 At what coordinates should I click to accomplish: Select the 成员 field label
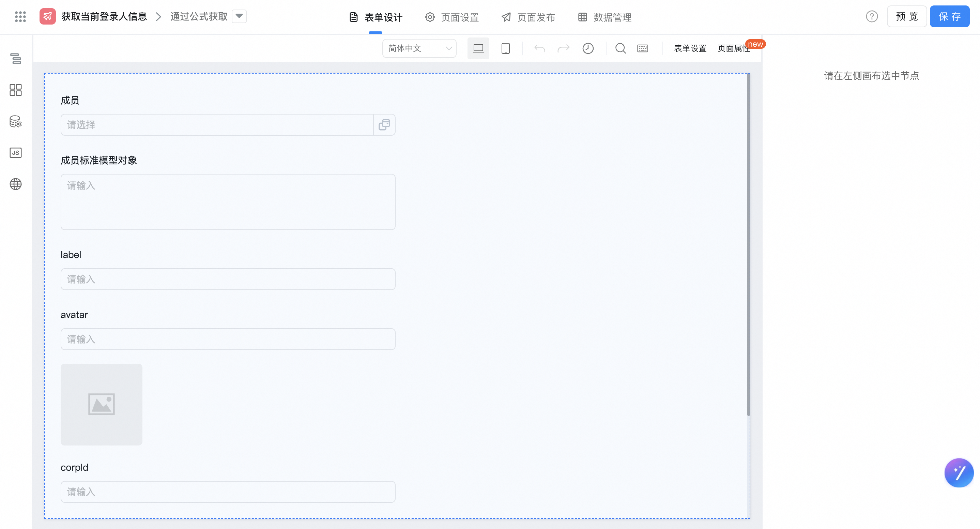click(70, 101)
